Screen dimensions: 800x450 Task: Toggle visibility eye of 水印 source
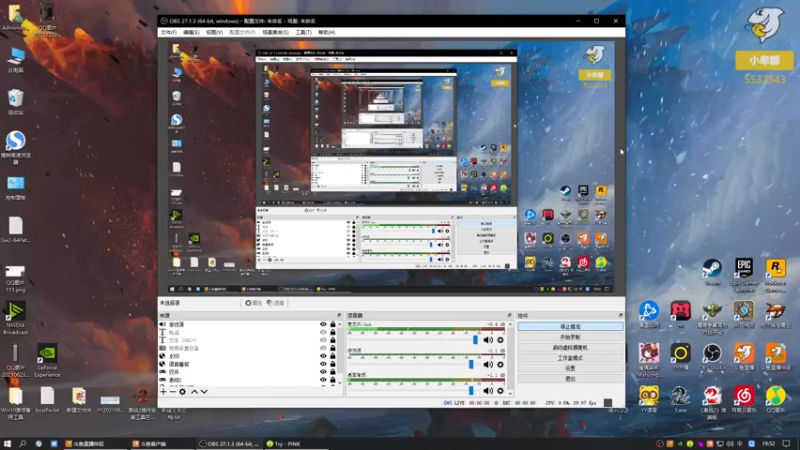pyautogui.click(x=323, y=356)
